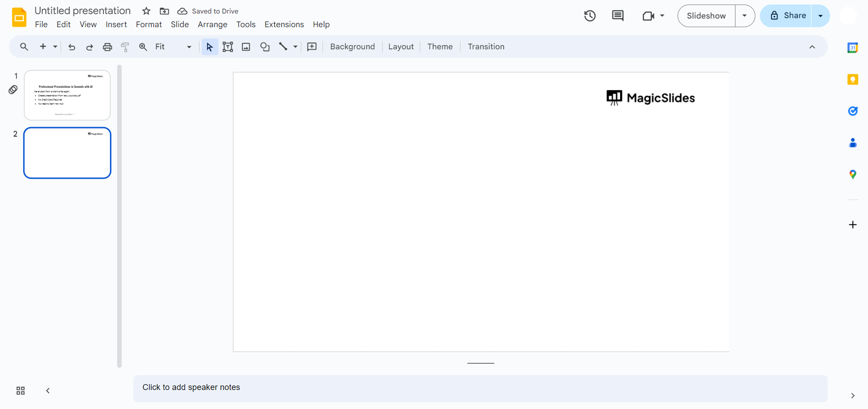This screenshot has height=409, width=868.
Task: Start a video call with camera icon
Action: (x=648, y=16)
